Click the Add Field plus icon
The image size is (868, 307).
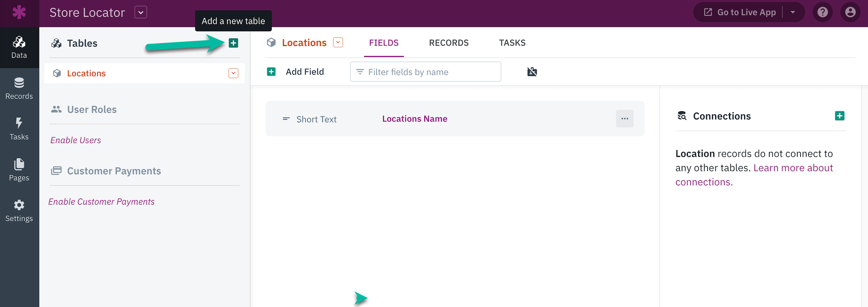[x=271, y=72]
